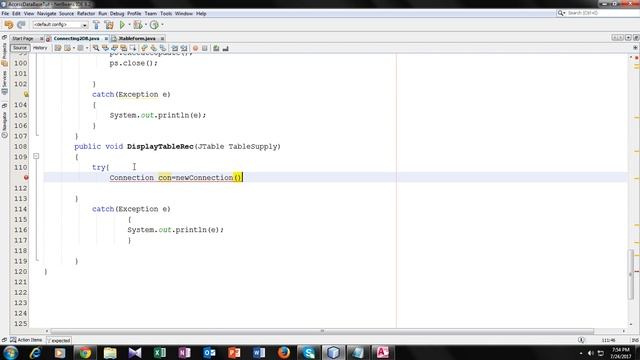
Task: Switch to Source view button
Action: (20, 48)
